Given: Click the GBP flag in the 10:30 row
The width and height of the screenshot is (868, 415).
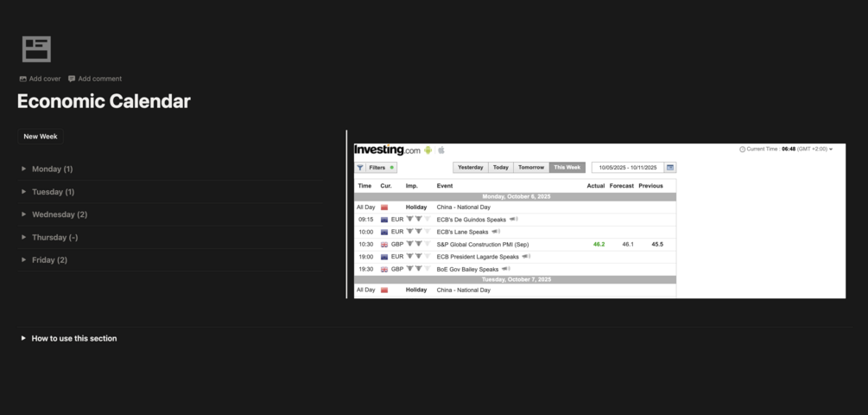Looking at the screenshot, I should [384, 245].
